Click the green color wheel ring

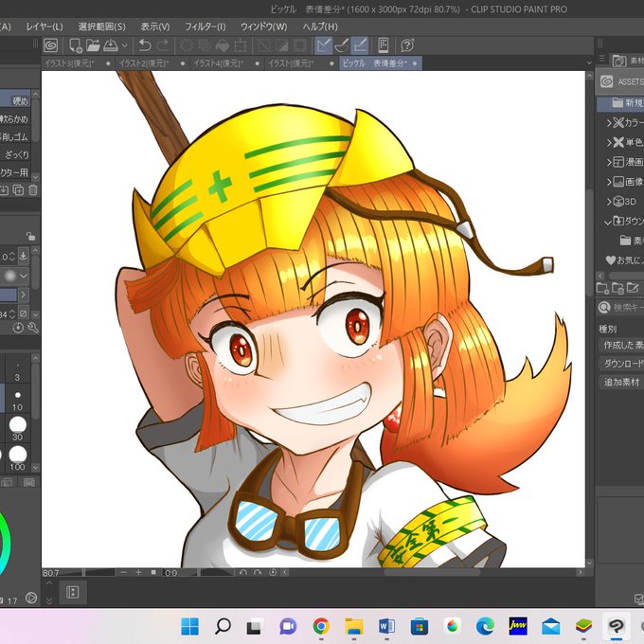[x=7, y=544]
